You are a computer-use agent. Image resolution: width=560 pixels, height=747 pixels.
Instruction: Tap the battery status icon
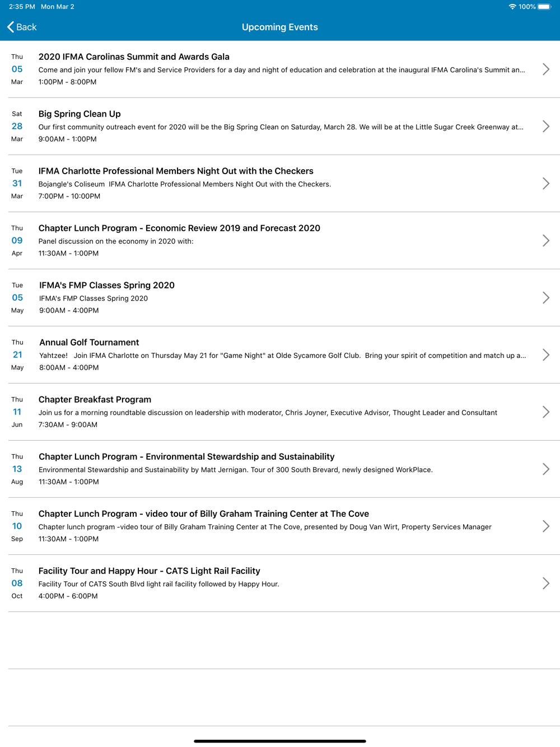(x=545, y=7)
